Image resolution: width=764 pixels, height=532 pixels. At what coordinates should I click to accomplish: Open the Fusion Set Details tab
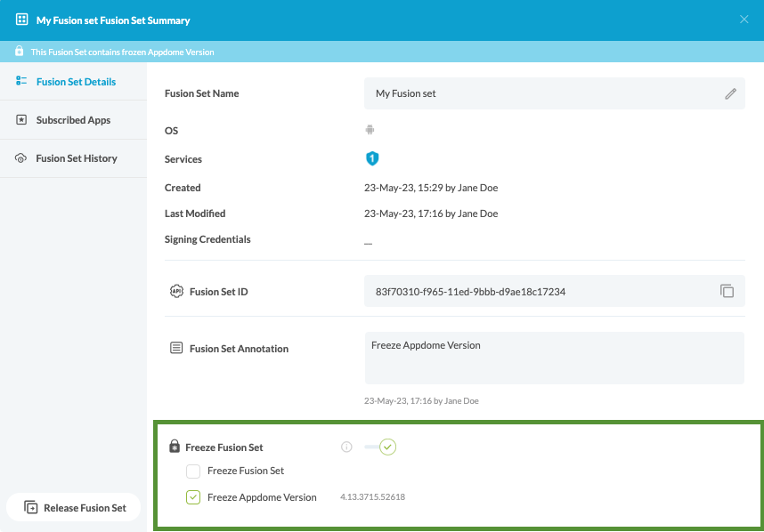(x=75, y=82)
